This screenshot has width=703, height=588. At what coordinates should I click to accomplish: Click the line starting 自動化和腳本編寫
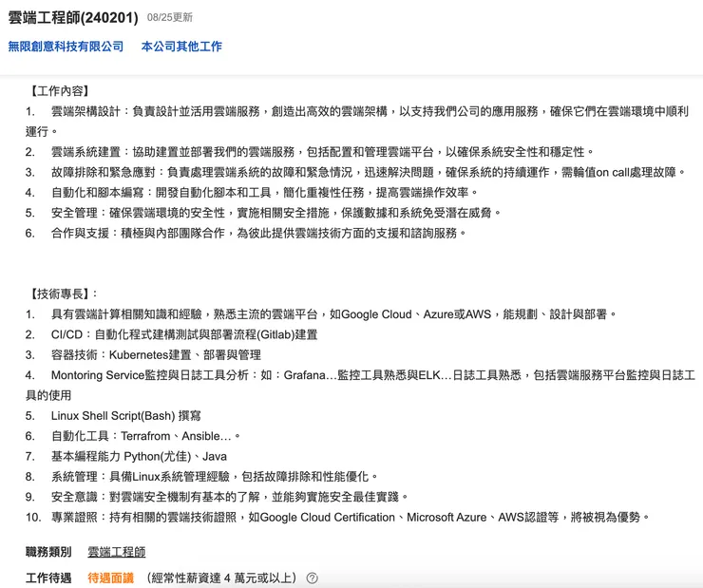point(252,192)
